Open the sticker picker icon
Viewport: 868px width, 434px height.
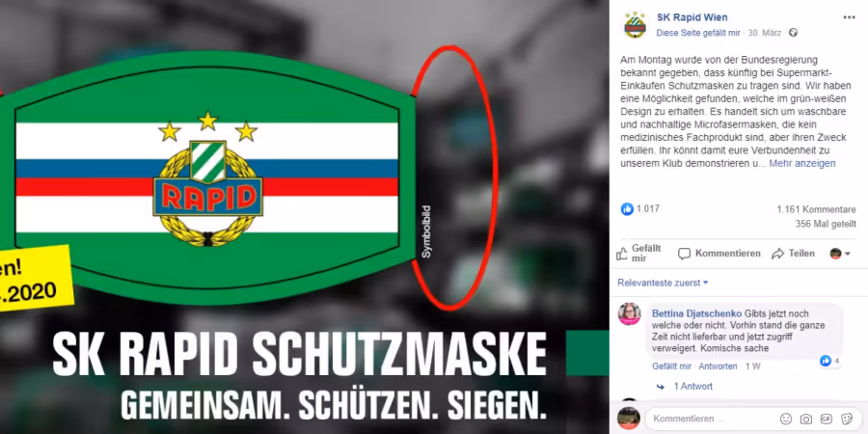point(847,419)
